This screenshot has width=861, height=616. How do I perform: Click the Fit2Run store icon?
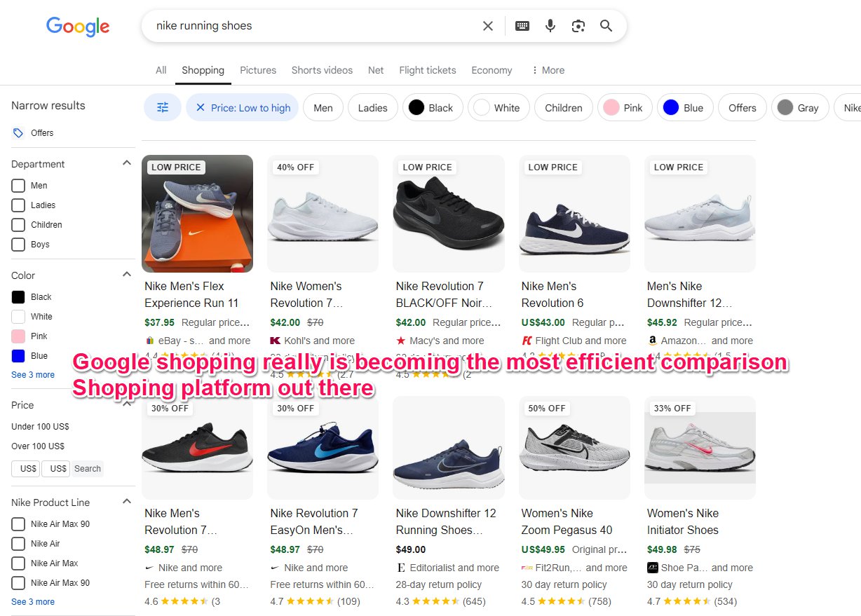point(527,568)
